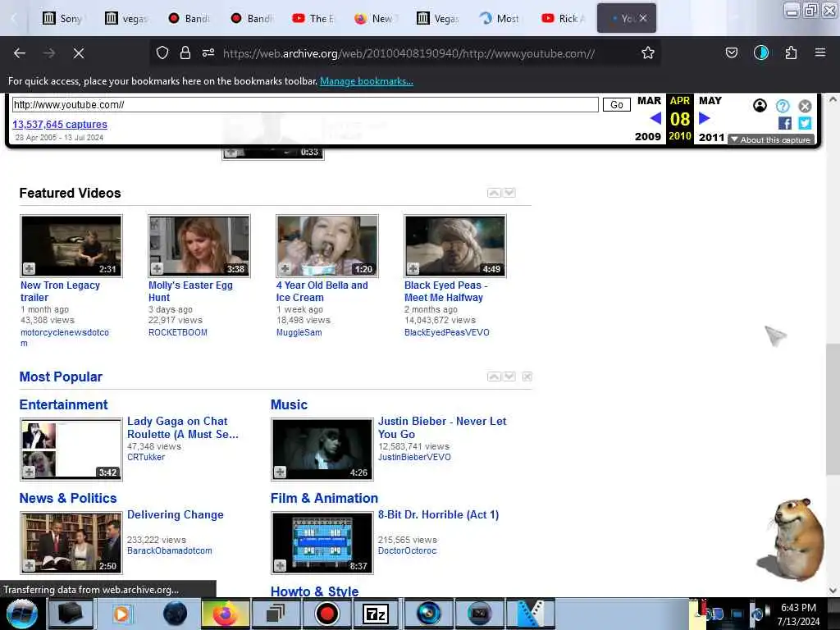Open the Film & Animation category heading
Viewport: 840px width, 630px height.
pos(324,498)
